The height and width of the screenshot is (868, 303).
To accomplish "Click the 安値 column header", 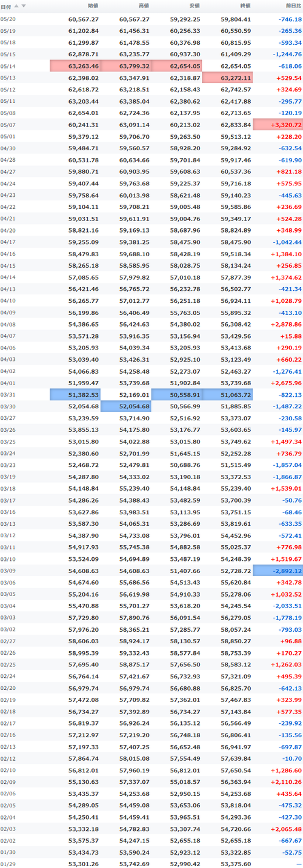I will [195, 5].
